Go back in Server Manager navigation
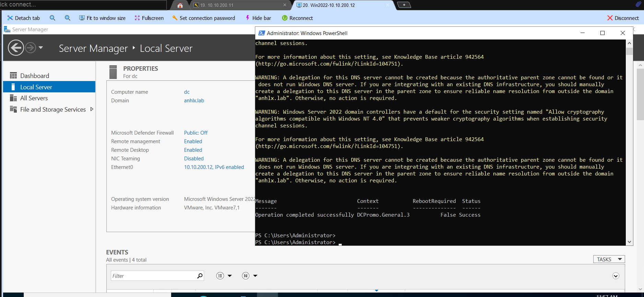This screenshot has width=644, height=297. [16, 48]
